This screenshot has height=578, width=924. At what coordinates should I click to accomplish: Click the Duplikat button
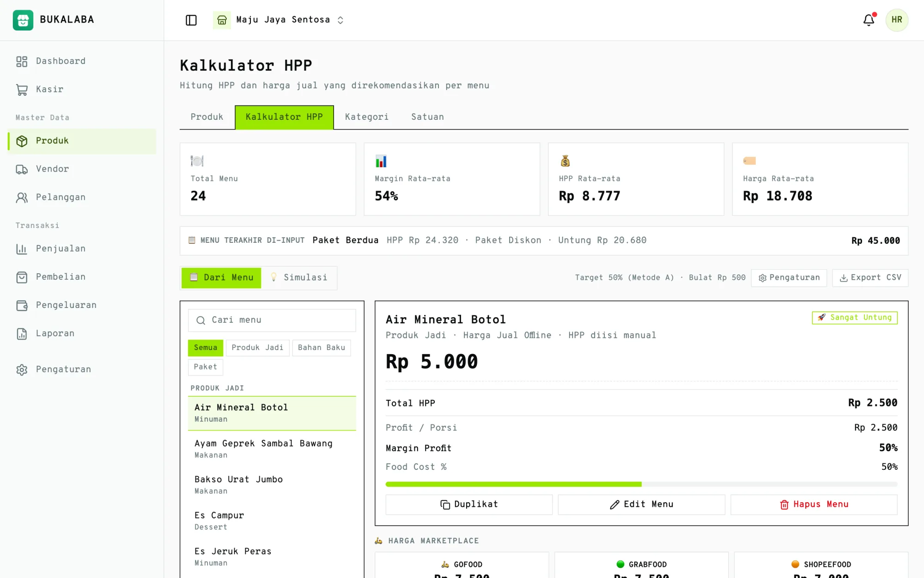click(469, 504)
